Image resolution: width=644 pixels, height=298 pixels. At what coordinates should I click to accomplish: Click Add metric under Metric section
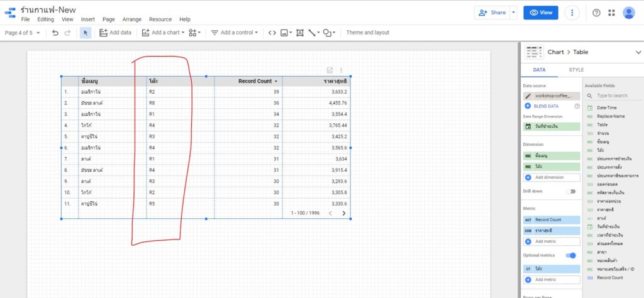click(552, 241)
